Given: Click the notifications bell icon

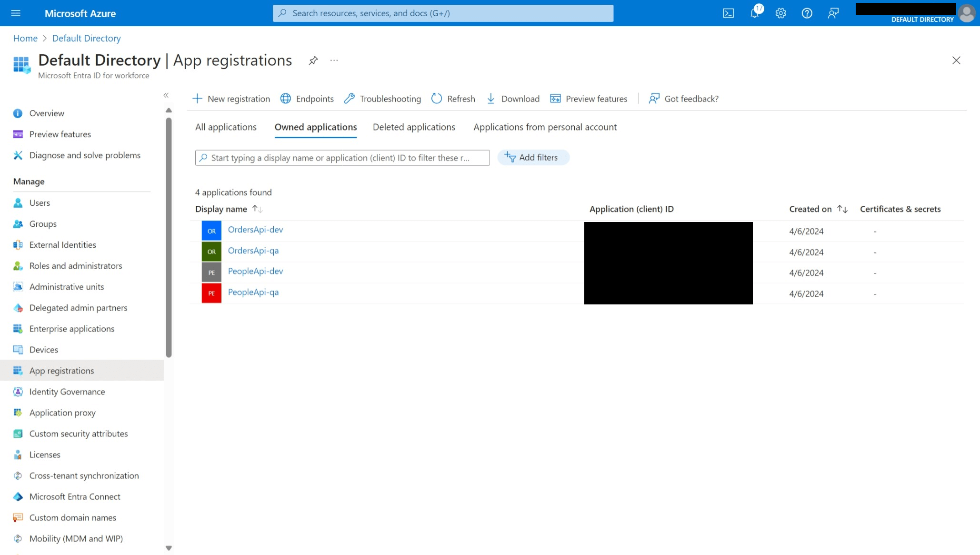Looking at the screenshot, I should 754,13.
